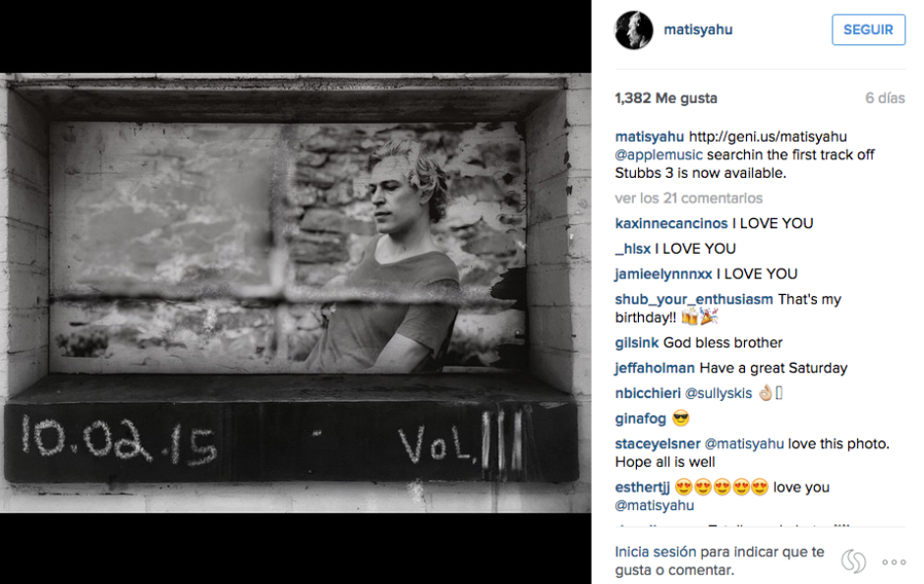Open the matisyahu profile avatar
Screen dimensions: 924x584
(x=634, y=30)
